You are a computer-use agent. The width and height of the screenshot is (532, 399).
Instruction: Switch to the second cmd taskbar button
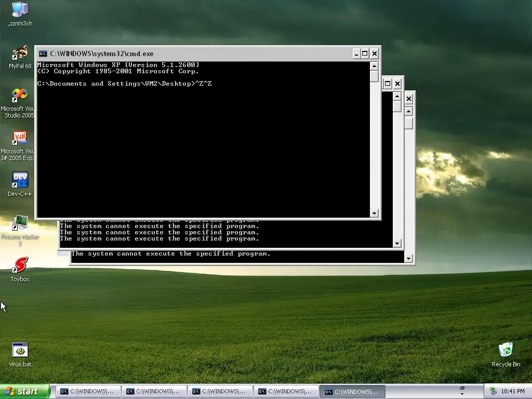click(154, 392)
